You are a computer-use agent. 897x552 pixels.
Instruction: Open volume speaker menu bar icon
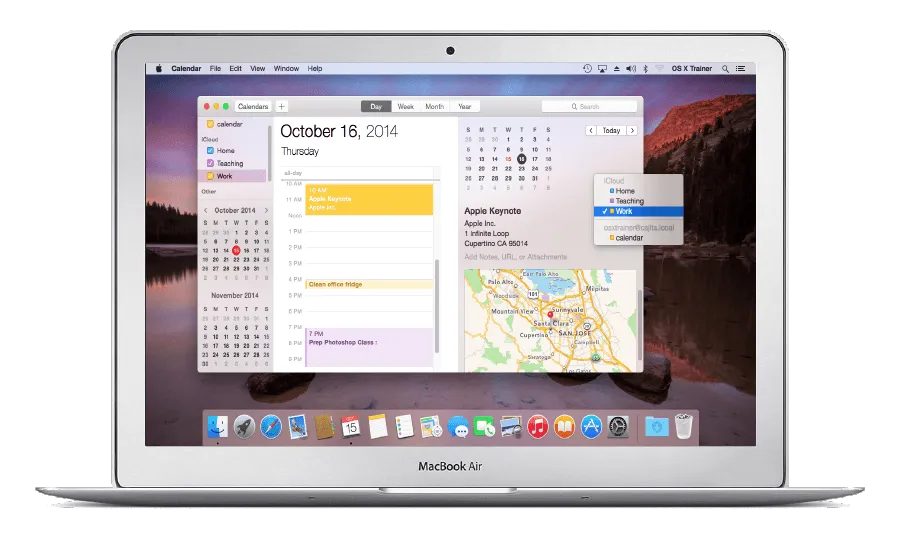[x=631, y=69]
